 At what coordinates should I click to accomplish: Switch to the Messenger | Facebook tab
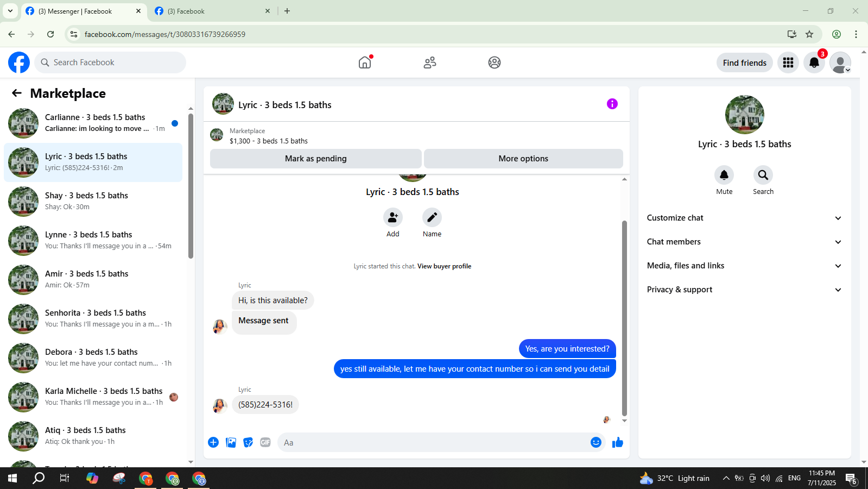84,11
